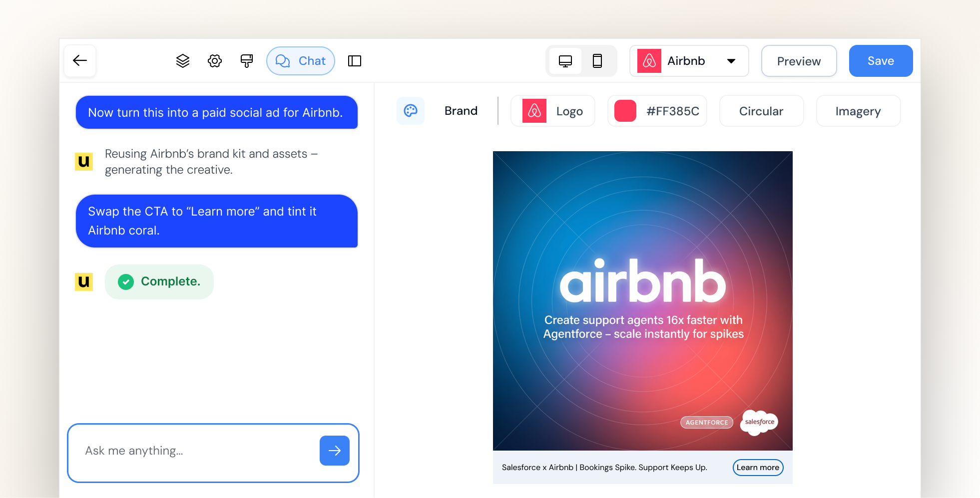Click the Preview button
This screenshot has height=498, width=980.
[799, 61]
